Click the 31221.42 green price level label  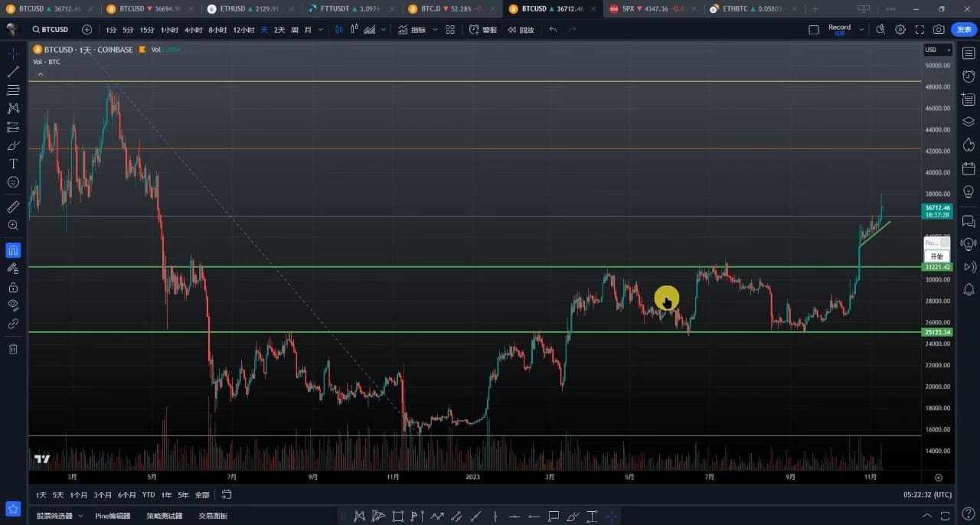pos(937,267)
